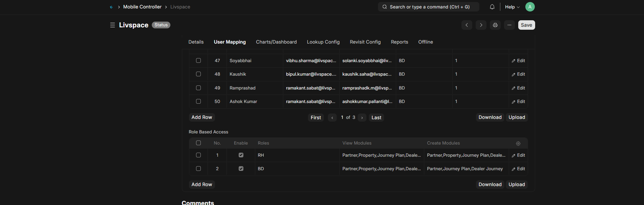Upload to the user mapping table

[x=517, y=117]
